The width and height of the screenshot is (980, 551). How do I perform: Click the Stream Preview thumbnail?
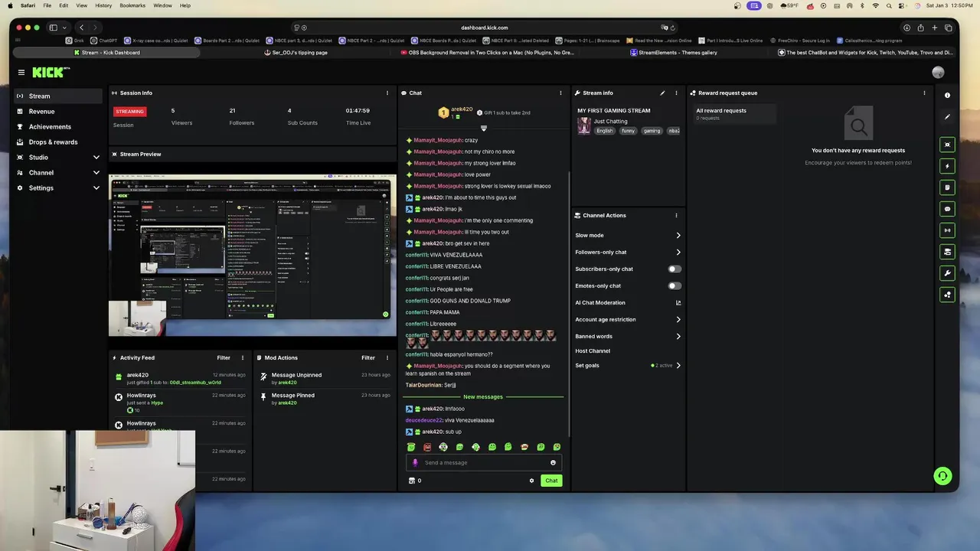pyautogui.click(x=253, y=256)
